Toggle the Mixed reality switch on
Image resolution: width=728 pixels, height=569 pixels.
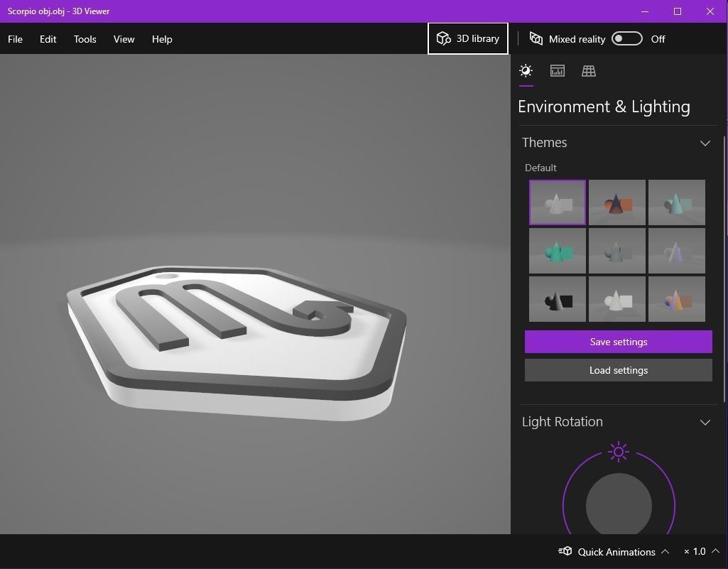[626, 38]
